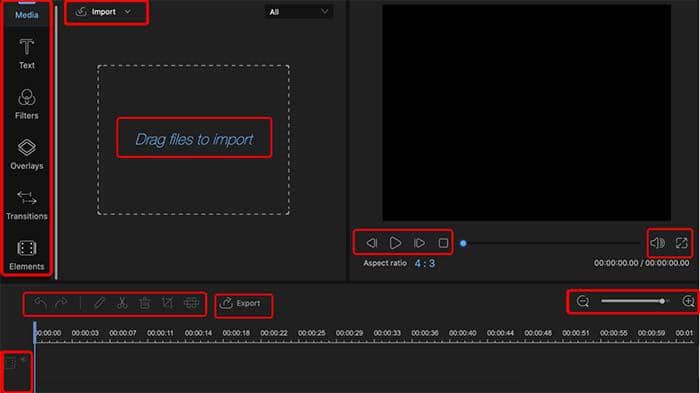
Task: Open the Overlays panel
Action: tap(27, 155)
